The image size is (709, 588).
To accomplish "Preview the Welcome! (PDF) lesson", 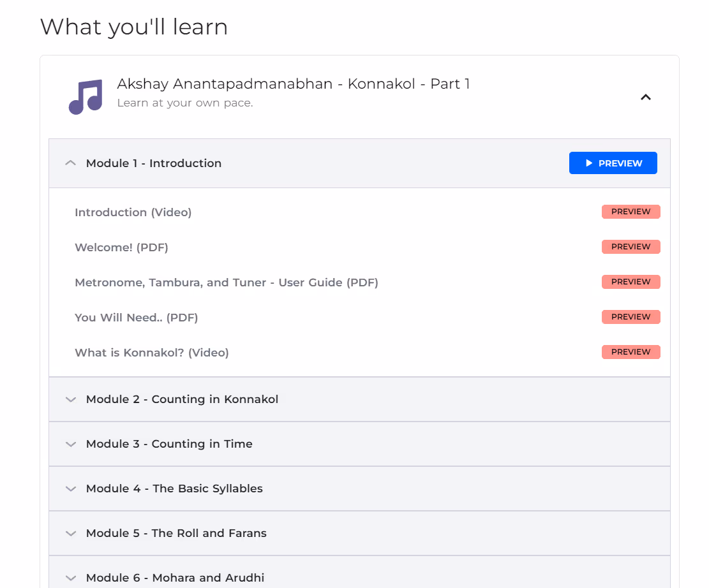I will tap(631, 247).
